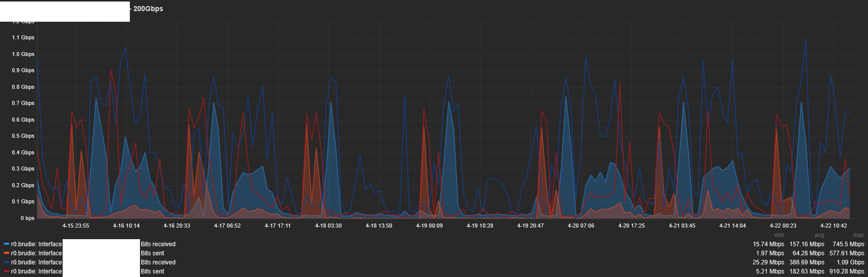868x277 pixels.
Task: Click the 4-15 23:55 time axis label
Action: (76, 226)
